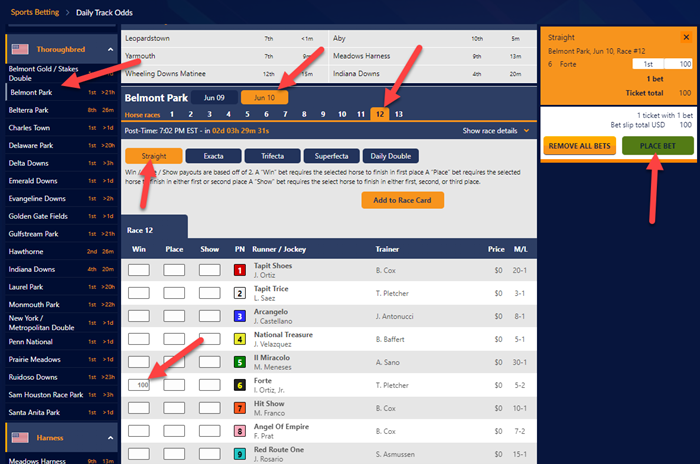Screen dimensions: 700x464
Task: Click Place amount field for Hit Show
Action: pos(174,408)
